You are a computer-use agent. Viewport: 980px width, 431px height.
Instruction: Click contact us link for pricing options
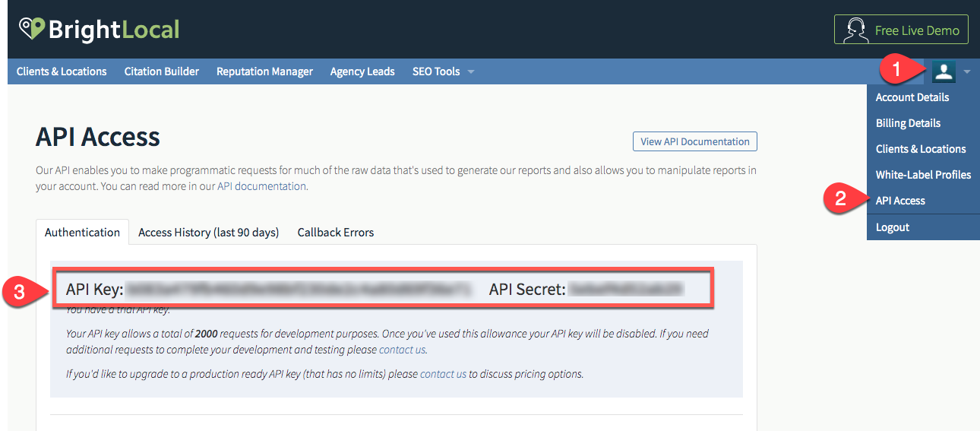[443, 374]
